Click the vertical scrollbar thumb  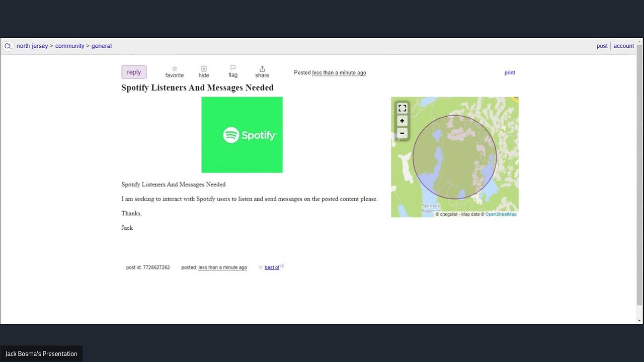click(639, 175)
